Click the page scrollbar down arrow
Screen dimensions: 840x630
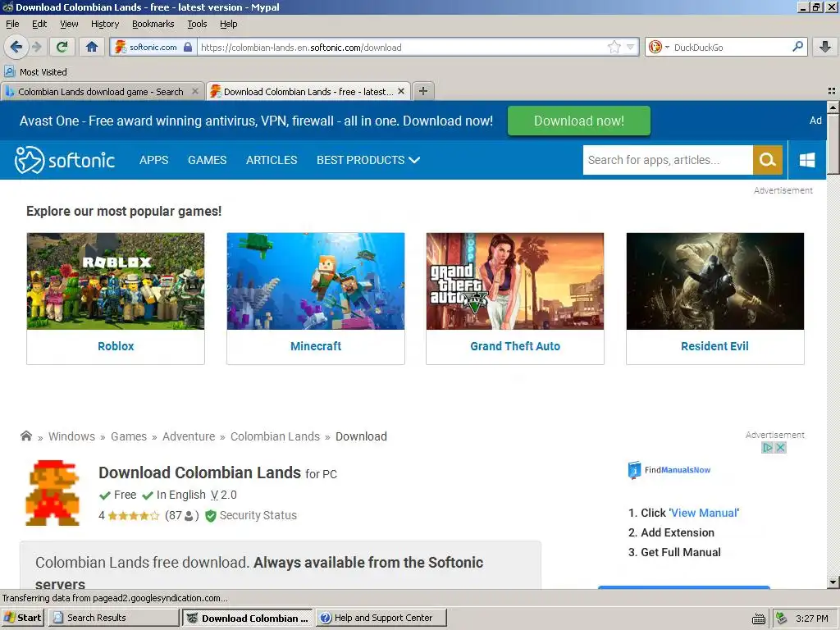click(833, 582)
